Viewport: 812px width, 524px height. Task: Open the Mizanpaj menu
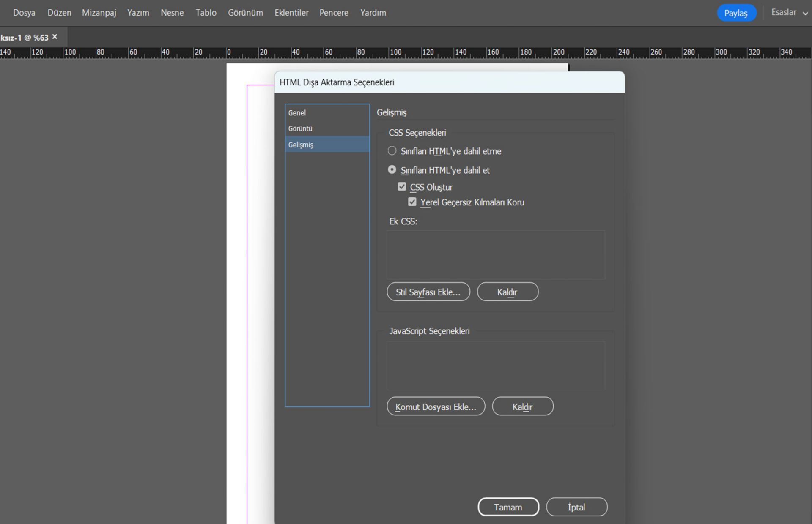point(99,13)
